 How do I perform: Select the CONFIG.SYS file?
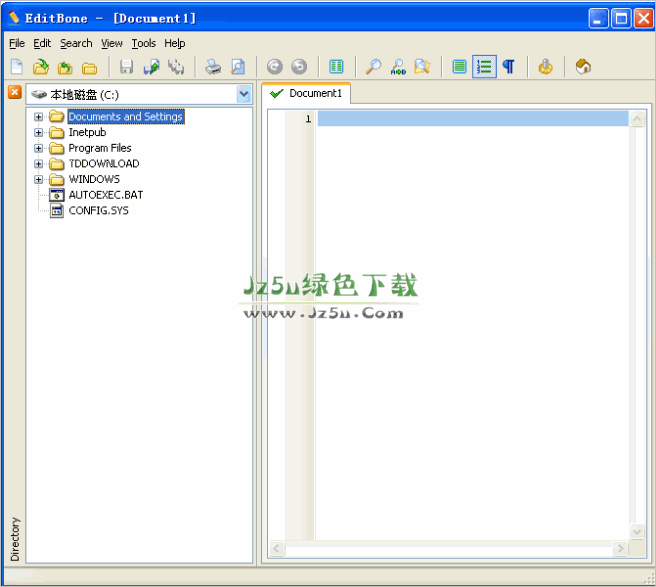98,210
